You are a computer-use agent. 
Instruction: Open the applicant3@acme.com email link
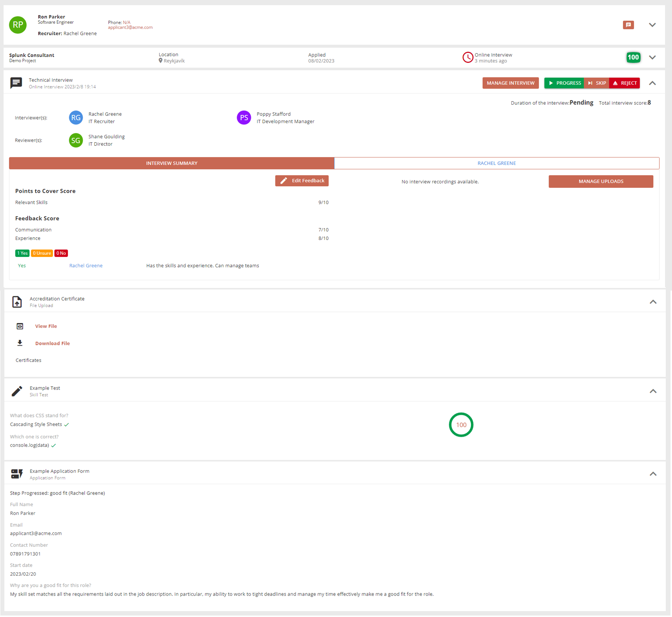(x=130, y=27)
